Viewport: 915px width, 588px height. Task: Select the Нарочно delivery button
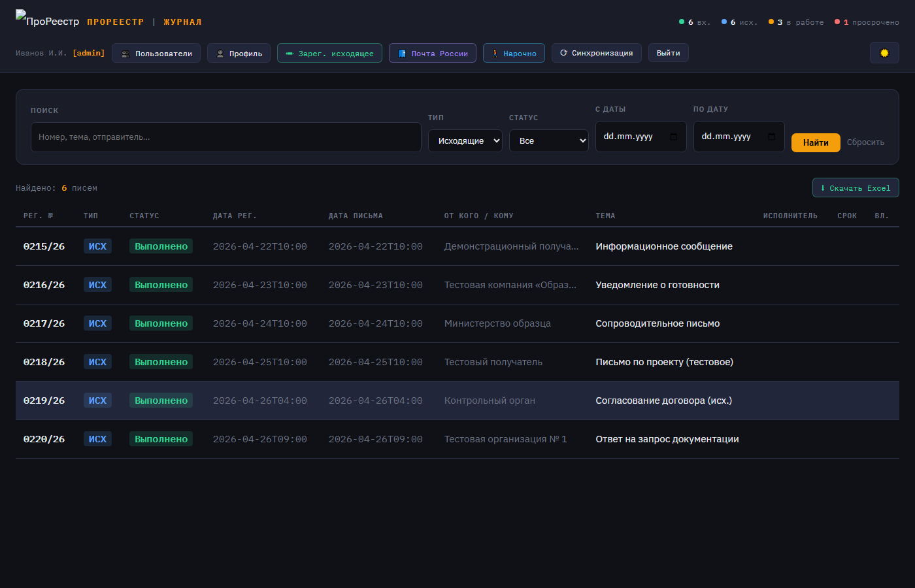coord(514,54)
